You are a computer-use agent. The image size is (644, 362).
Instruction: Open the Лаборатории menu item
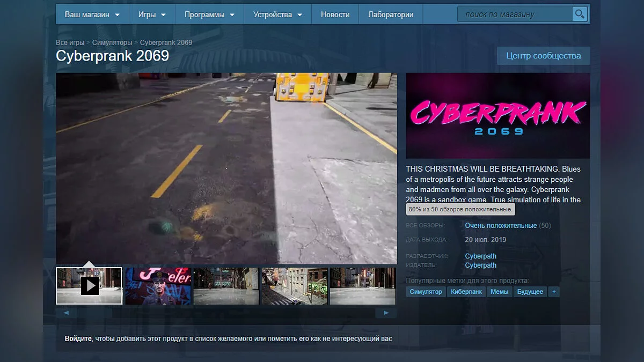(391, 14)
